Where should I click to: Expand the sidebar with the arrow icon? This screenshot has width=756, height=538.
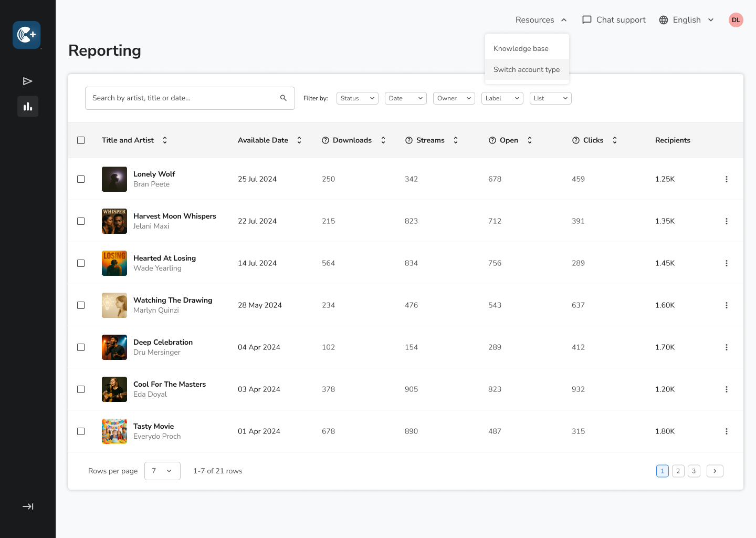coord(28,506)
